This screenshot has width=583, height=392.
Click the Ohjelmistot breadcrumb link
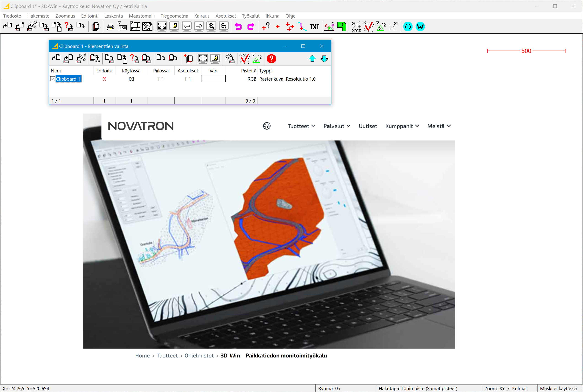[x=199, y=355]
